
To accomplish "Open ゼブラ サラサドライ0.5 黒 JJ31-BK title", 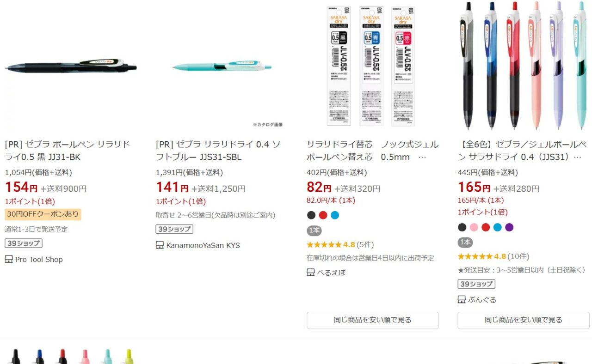I will point(68,151).
